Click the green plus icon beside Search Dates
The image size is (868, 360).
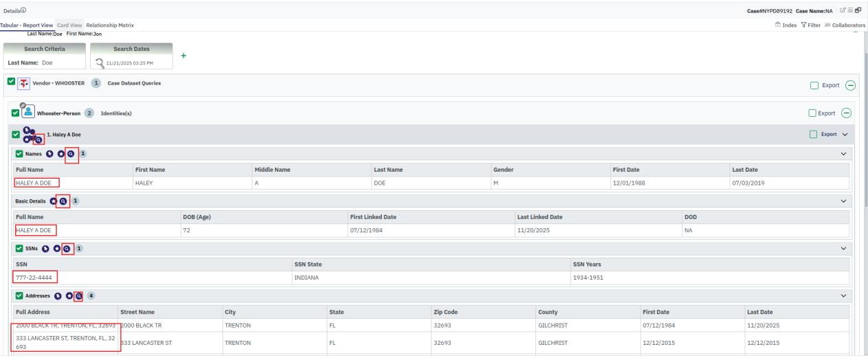[x=183, y=57]
